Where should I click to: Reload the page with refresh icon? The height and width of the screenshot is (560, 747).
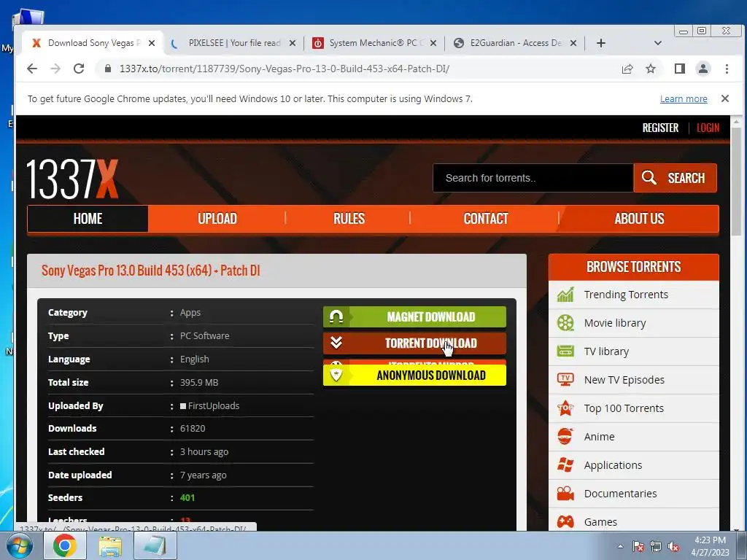click(x=79, y=69)
